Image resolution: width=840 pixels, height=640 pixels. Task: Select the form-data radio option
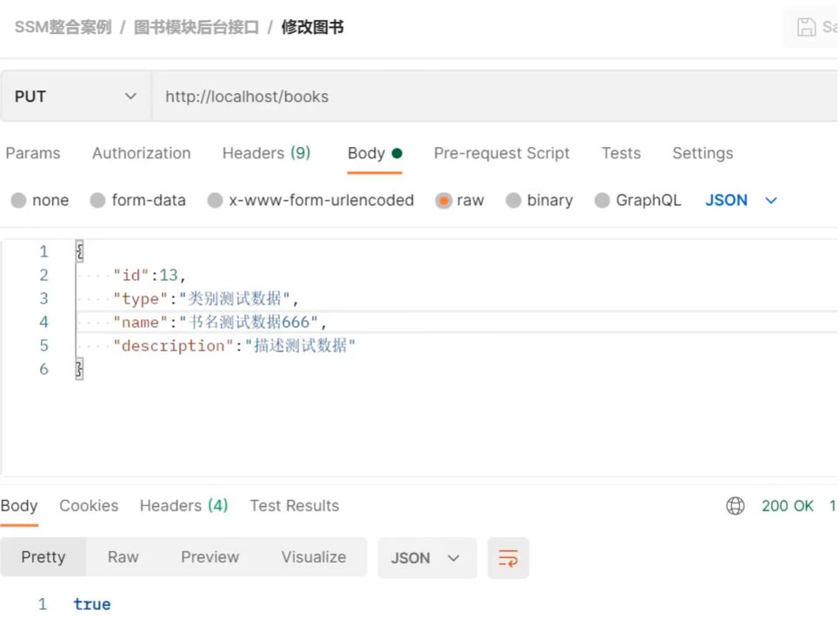tap(98, 201)
